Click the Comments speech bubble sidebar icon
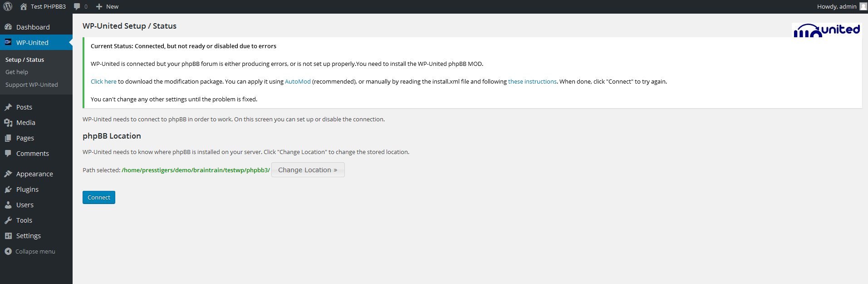The height and width of the screenshot is (284, 868). click(8, 154)
